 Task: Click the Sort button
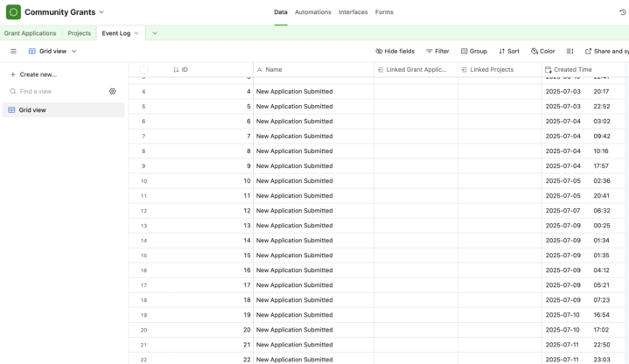508,52
